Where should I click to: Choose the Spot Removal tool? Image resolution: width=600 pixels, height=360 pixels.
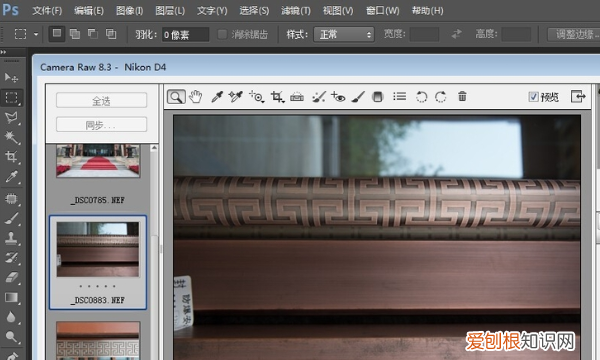[318, 97]
